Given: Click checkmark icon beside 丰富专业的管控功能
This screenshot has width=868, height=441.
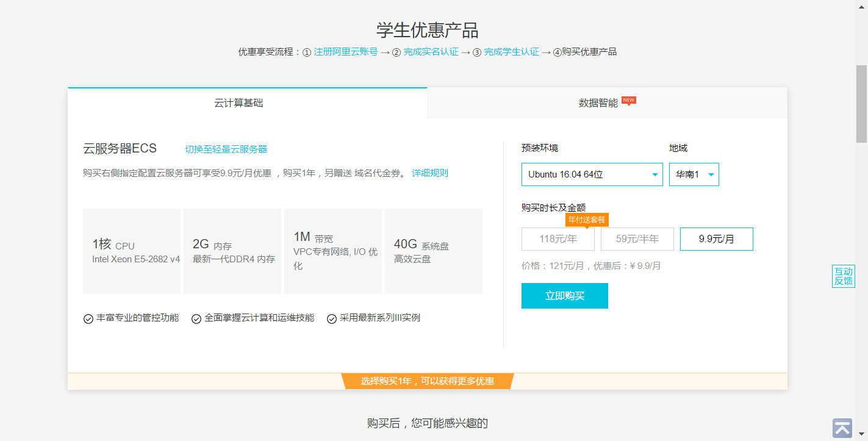Looking at the screenshot, I should [88, 318].
